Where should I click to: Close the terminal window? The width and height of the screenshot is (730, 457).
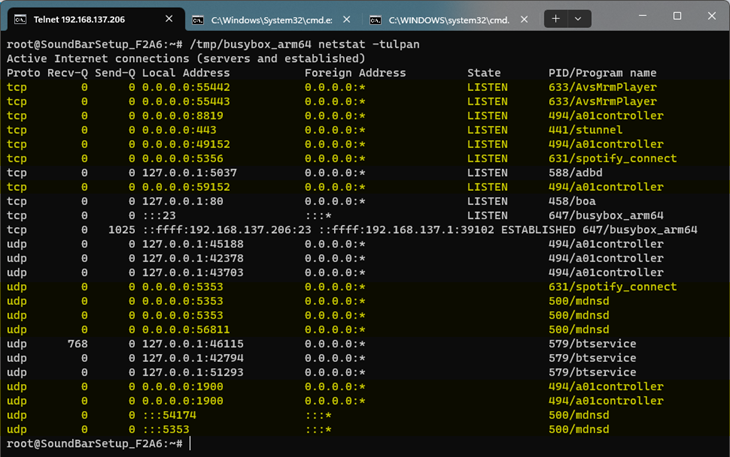click(x=712, y=16)
